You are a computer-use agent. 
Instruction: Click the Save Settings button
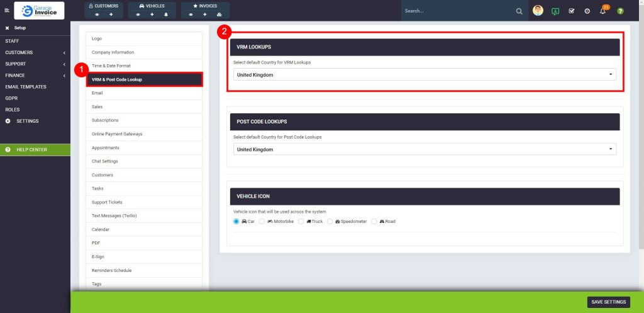pyautogui.click(x=608, y=302)
